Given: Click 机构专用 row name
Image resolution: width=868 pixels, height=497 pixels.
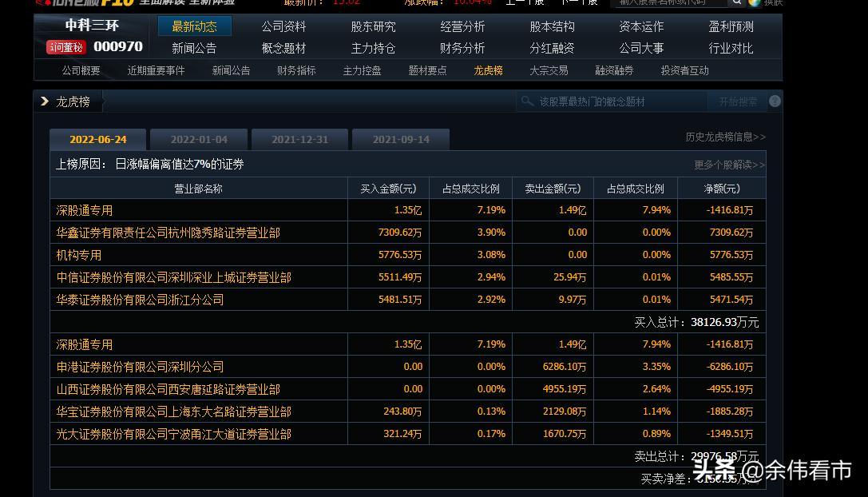Looking at the screenshot, I should [78, 255].
